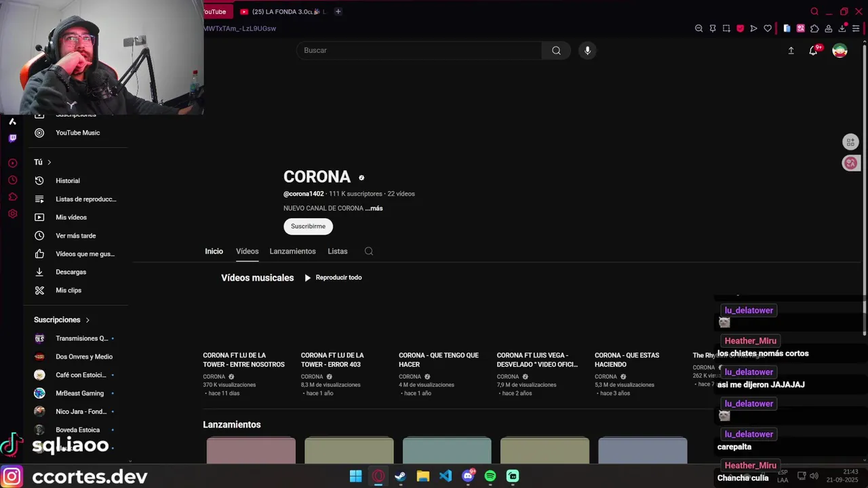Image resolution: width=868 pixels, height=488 pixels.
Task: Click the channel search magnifier next to Listas
Action: pyautogui.click(x=369, y=251)
